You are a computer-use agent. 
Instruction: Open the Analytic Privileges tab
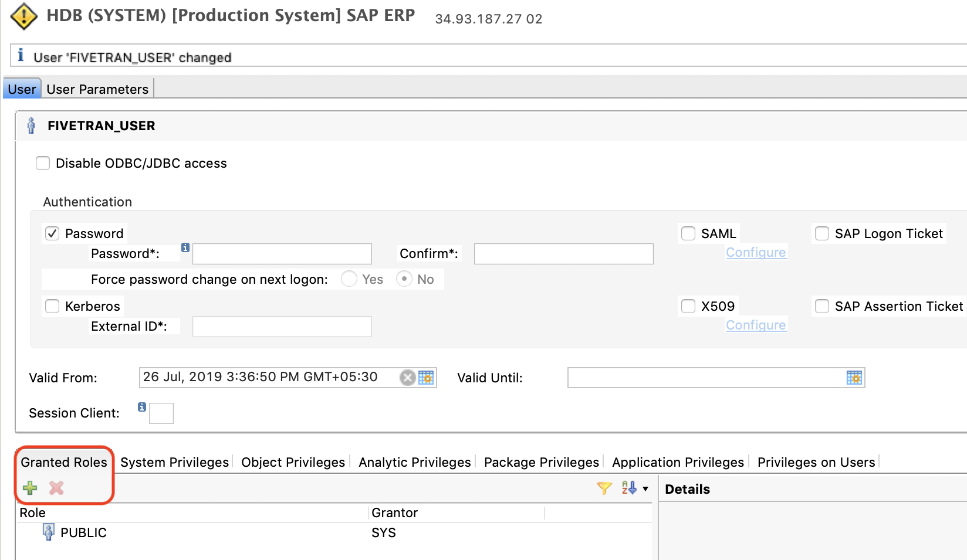click(x=414, y=462)
